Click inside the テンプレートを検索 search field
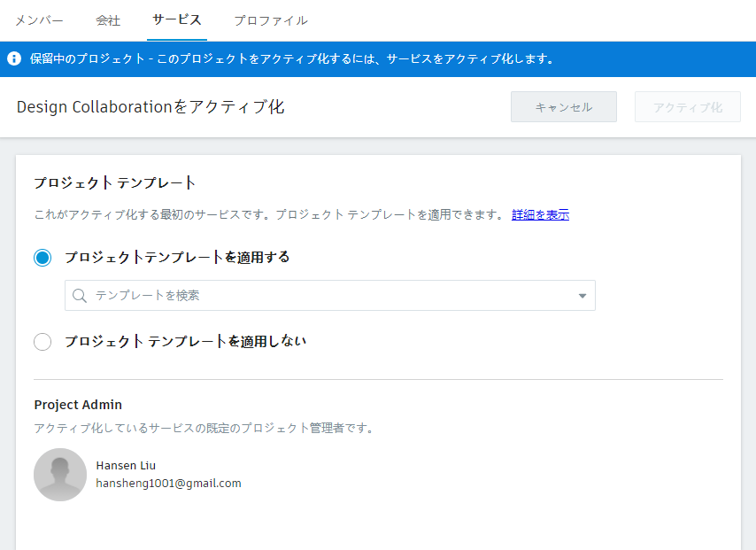The image size is (756, 550). point(266,295)
